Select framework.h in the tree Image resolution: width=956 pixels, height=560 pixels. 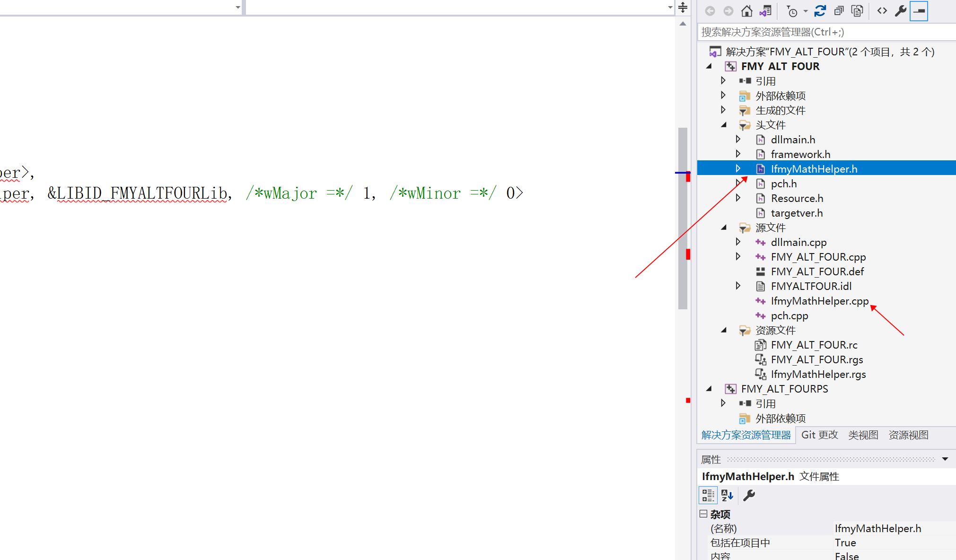(x=800, y=154)
